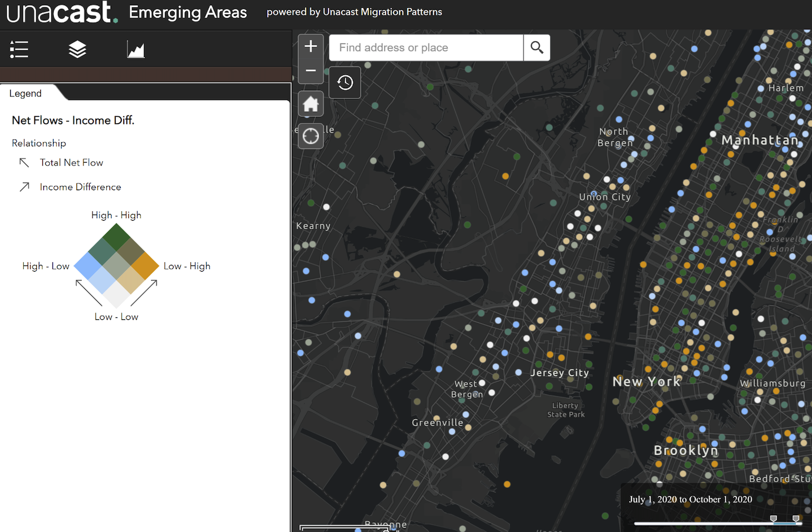The width and height of the screenshot is (812, 532).
Task: Click Emerging Areas title
Action: (188, 12)
